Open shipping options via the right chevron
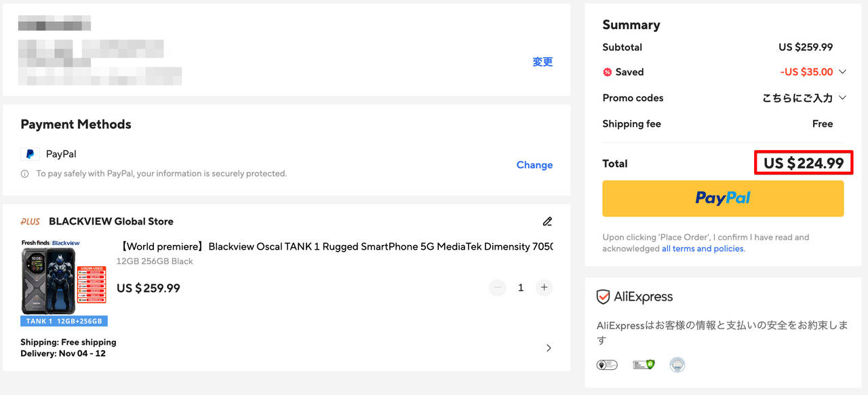The image size is (868, 395). 549,348
